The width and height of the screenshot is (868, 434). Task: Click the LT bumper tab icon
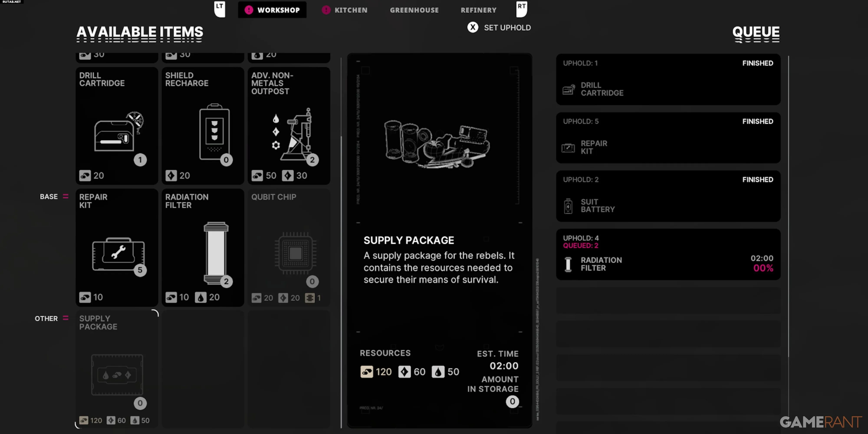click(220, 9)
